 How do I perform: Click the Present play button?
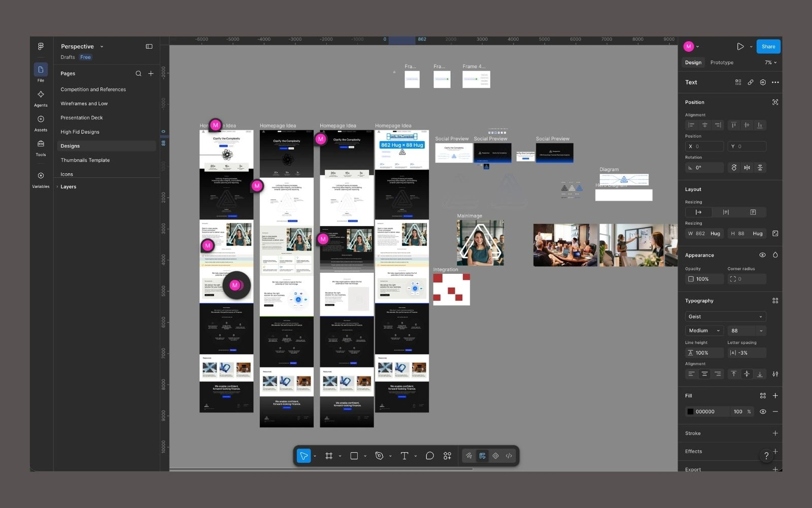[x=740, y=46]
